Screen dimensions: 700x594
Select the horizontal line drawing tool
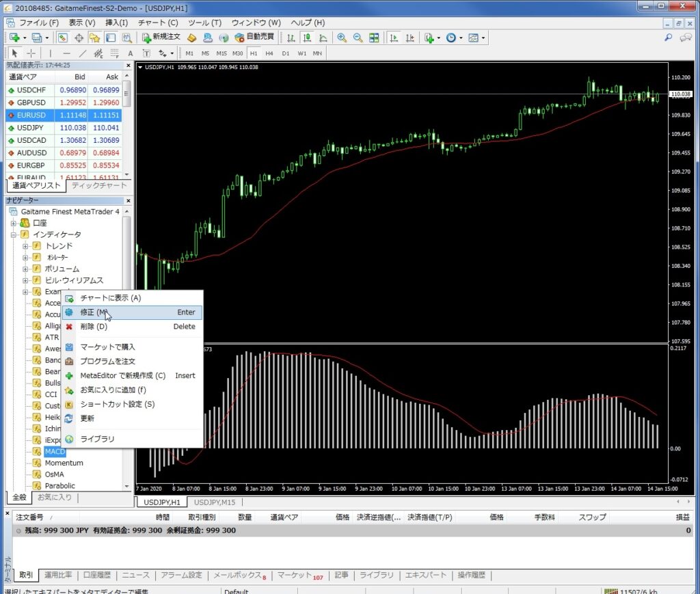[x=66, y=53]
